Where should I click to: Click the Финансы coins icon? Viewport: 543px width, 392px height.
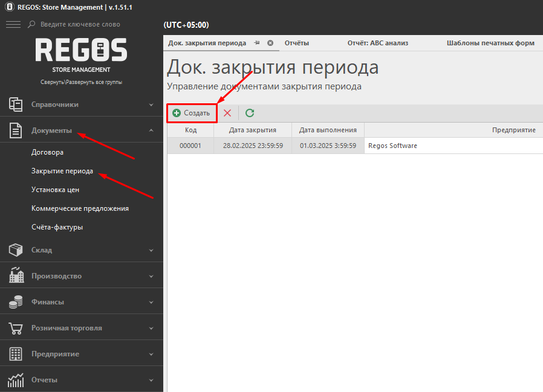[16, 302]
